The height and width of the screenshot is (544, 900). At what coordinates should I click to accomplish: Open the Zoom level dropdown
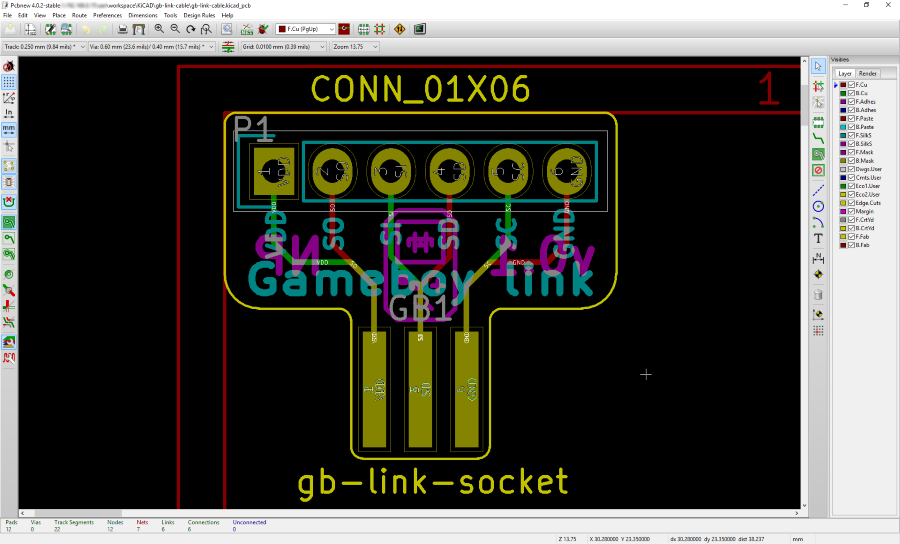point(355,46)
